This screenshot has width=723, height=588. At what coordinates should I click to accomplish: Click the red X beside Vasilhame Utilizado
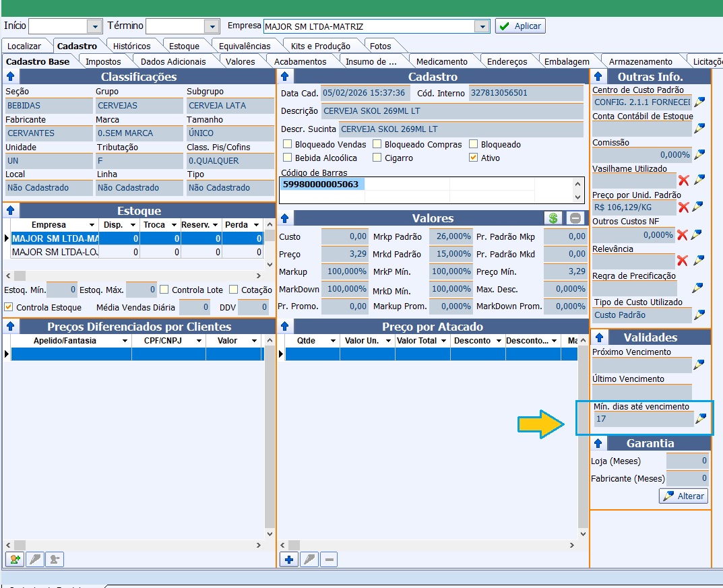(x=683, y=181)
